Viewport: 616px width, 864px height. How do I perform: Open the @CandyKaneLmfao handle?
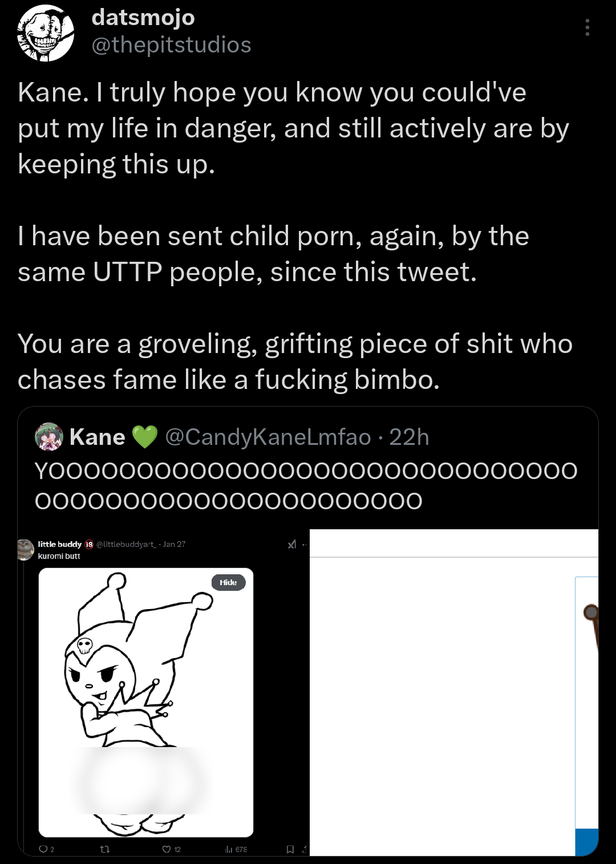coord(268,437)
